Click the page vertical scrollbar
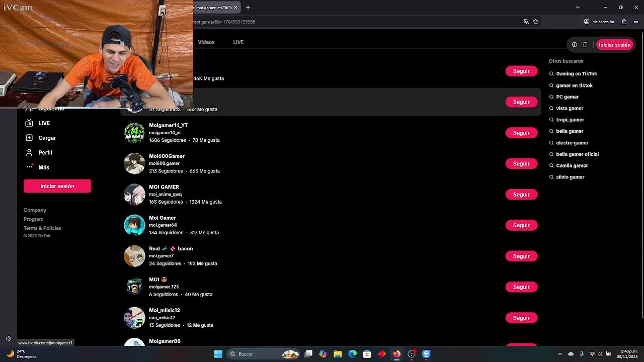644x362 pixels. [x=641, y=174]
